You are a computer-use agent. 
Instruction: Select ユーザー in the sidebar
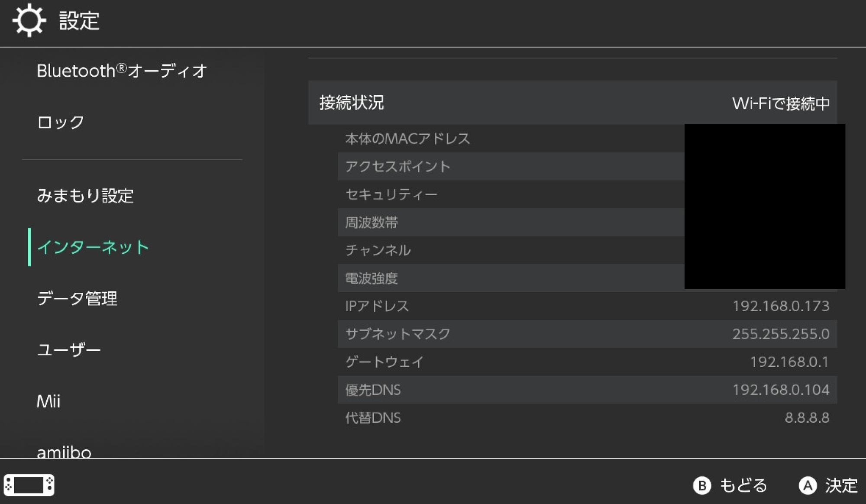(69, 350)
